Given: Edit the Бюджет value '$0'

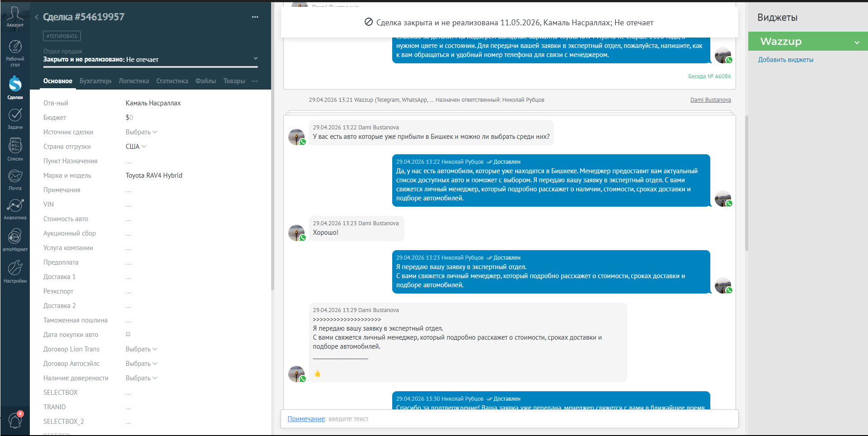Looking at the screenshot, I should [129, 118].
